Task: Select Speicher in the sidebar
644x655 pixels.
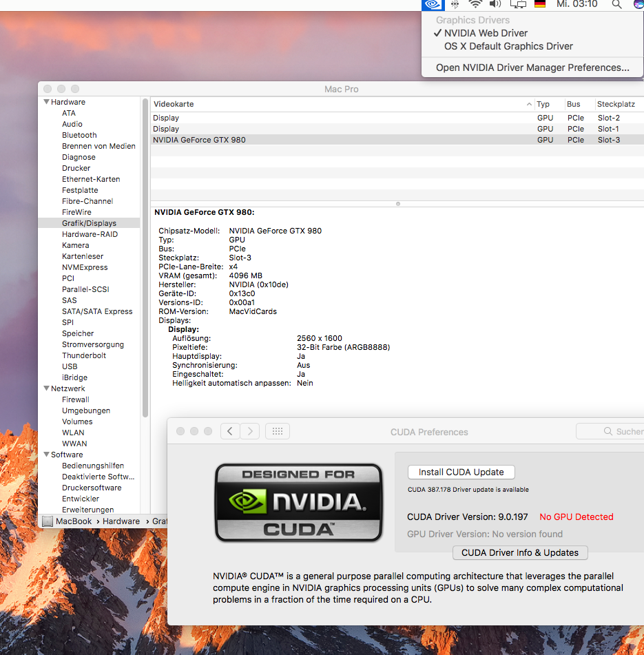Action: pos(78,333)
